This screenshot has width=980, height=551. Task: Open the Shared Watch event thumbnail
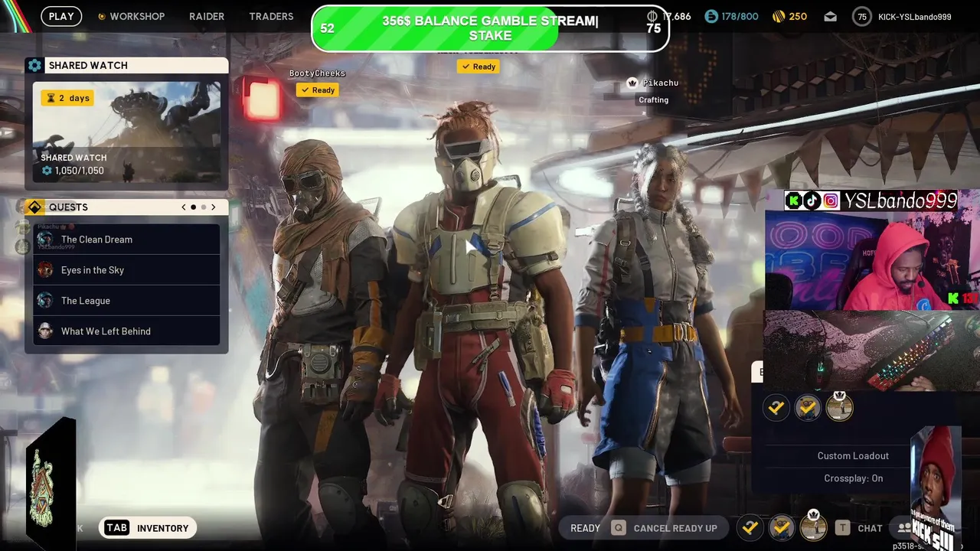point(126,132)
